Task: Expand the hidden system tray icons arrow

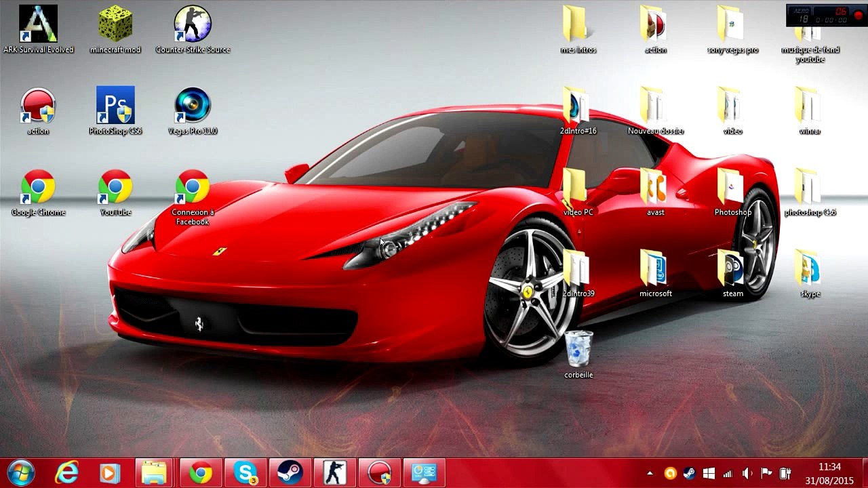Action: 650,473
